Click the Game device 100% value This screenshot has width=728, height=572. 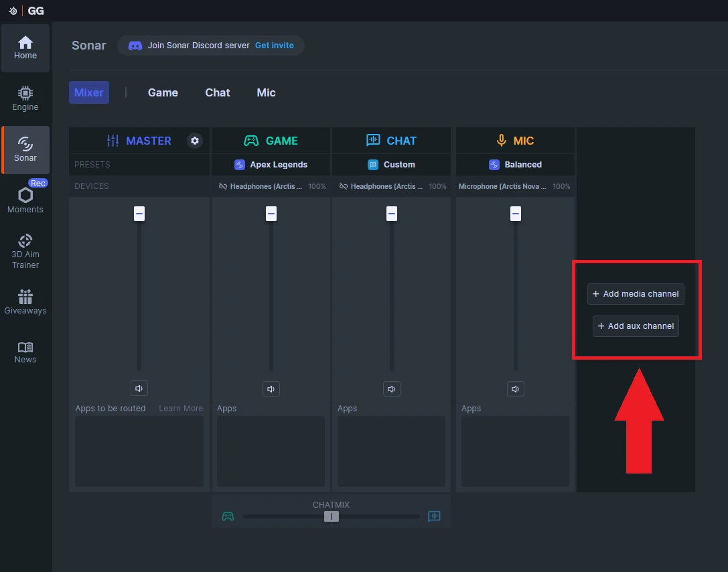pyautogui.click(x=317, y=186)
